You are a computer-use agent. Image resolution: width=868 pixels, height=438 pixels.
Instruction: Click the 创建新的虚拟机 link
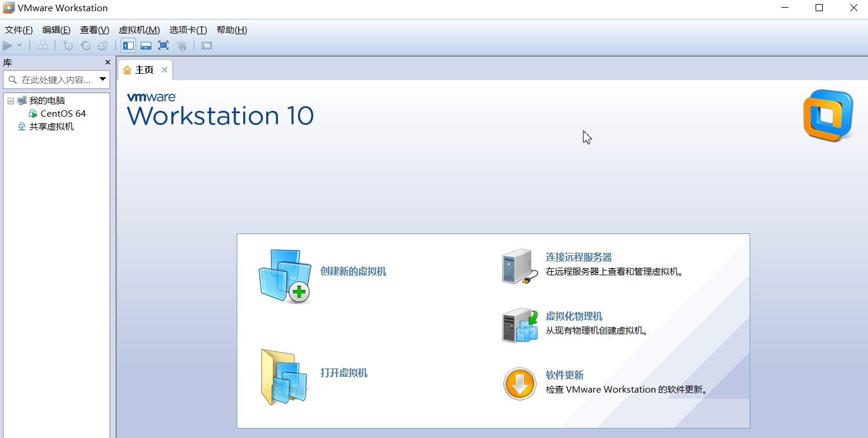353,271
